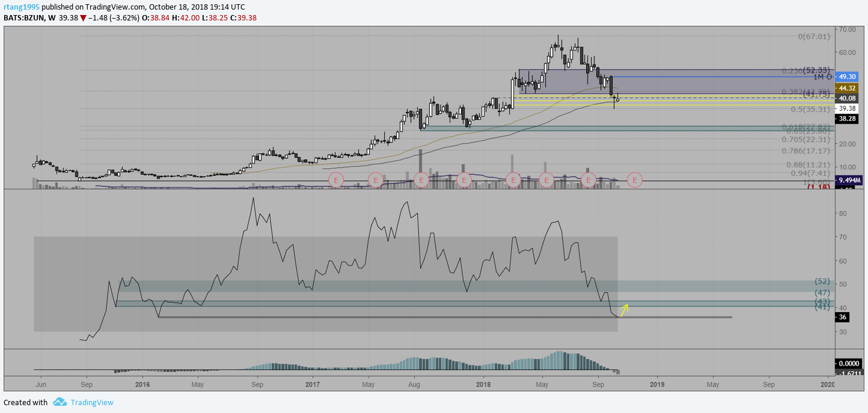Click the 9.494M volume label
The image size is (868, 413).
(x=849, y=180)
